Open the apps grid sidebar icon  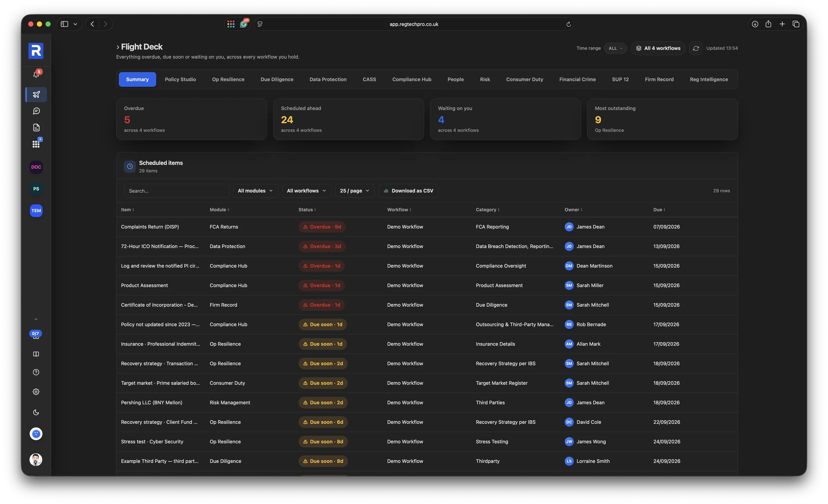click(x=36, y=144)
